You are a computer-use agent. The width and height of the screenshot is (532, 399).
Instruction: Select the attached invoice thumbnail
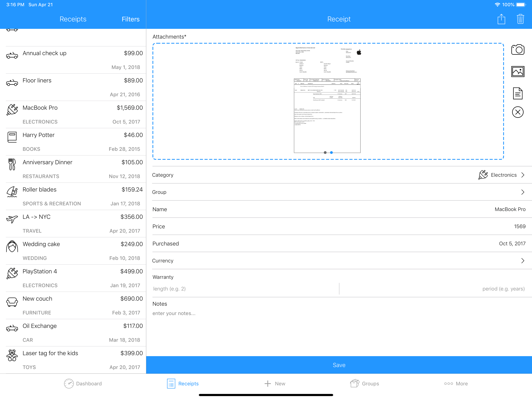327,99
